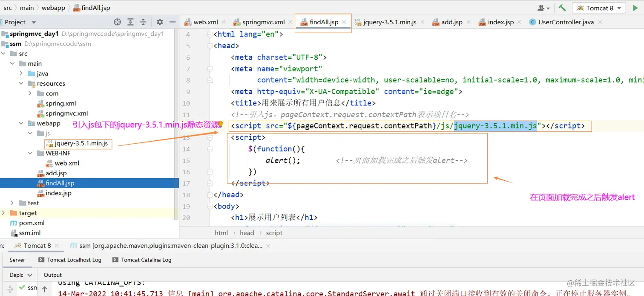The width and height of the screenshot is (644, 296).
Task: Collapse the script block fold marker, line 17
Action: coord(210,183)
